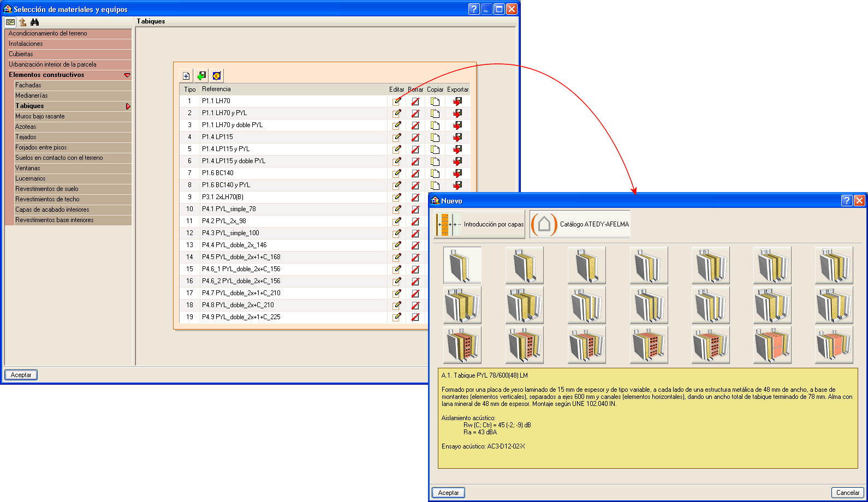
Task: Copy the P1.1 LH70 row
Action: tap(435, 101)
